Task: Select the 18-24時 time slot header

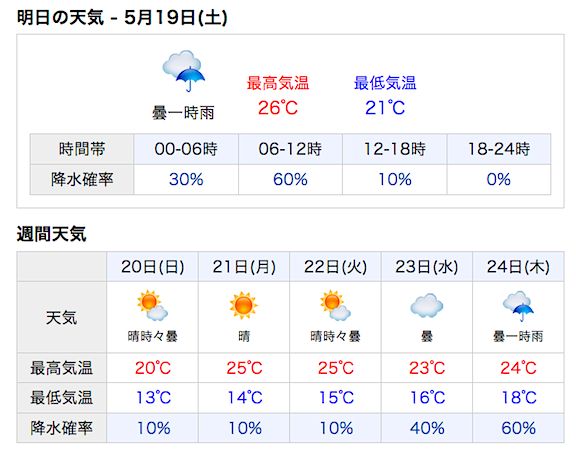Action: click(498, 149)
